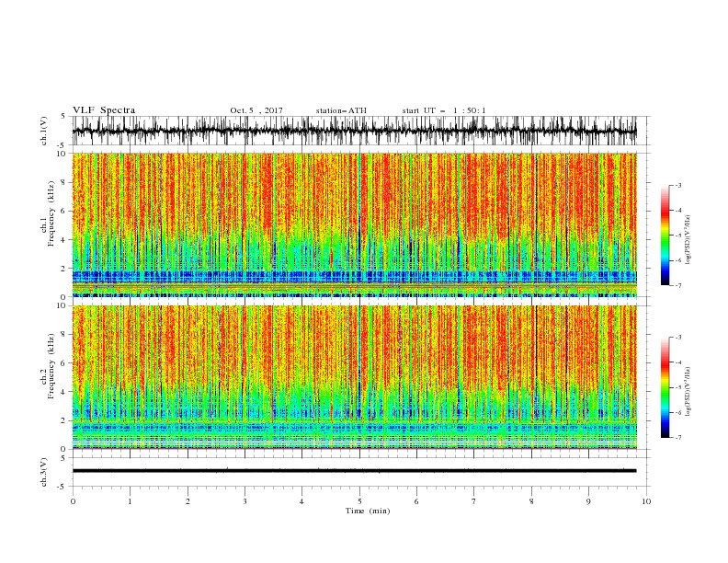
Task: Click the time axis tick label "5"
Action: click(359, 501)
